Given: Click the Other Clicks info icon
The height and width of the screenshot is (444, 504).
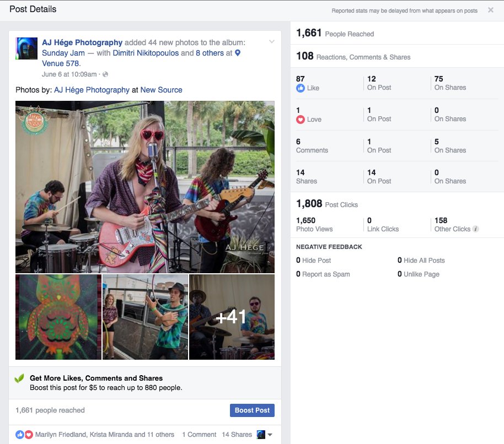Looking at the screenshot, I should pos(476,229).
